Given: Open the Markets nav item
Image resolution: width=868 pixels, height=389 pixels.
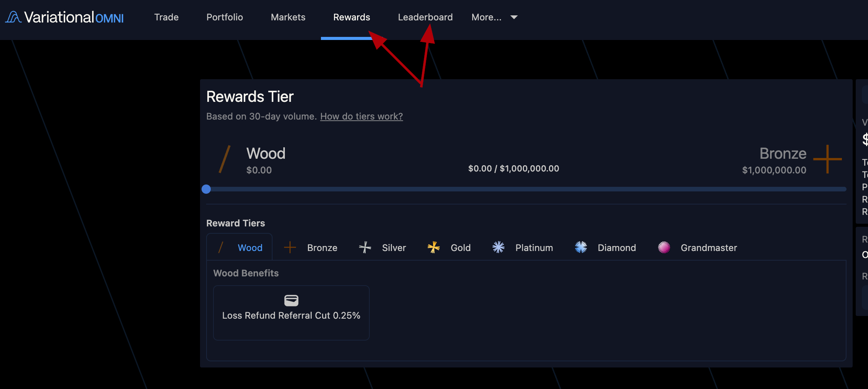Looking at the screenshot, I should 288,17.
